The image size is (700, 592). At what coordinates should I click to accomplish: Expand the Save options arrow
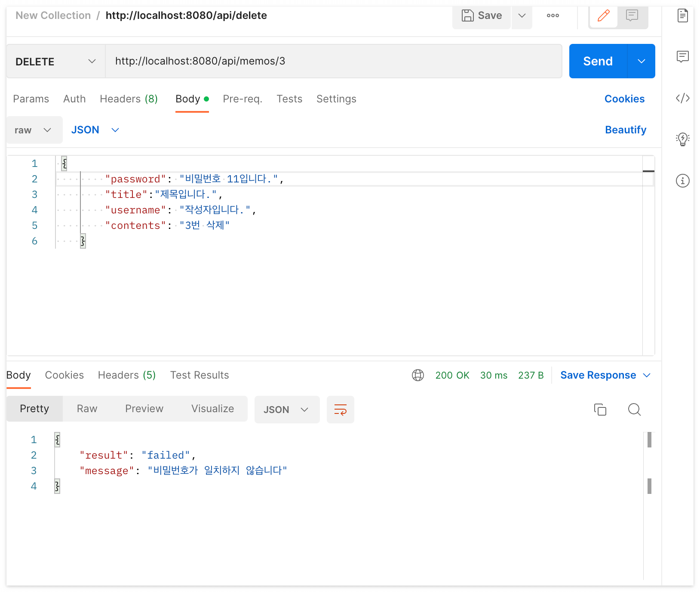tap(522, 16)
